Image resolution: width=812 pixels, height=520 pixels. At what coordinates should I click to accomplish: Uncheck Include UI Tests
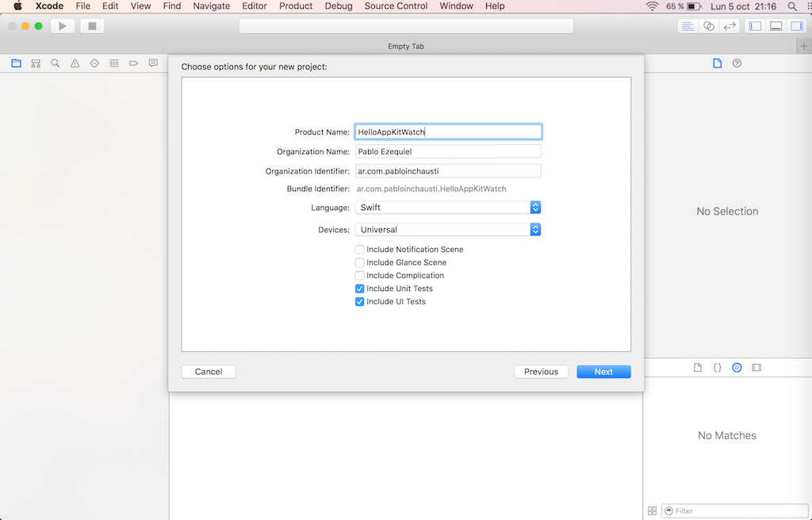(x=359, y=301)
